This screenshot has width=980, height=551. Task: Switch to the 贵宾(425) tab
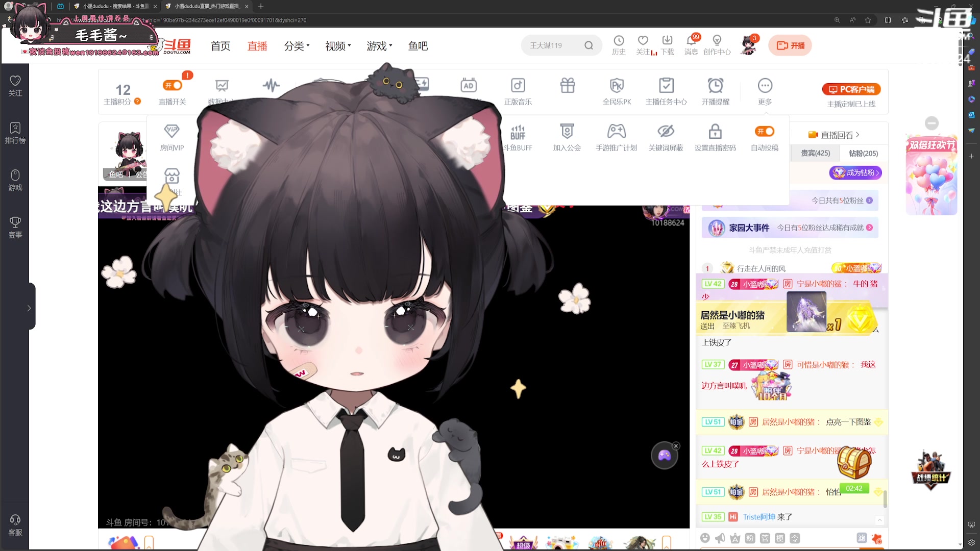tap(815, 153)
